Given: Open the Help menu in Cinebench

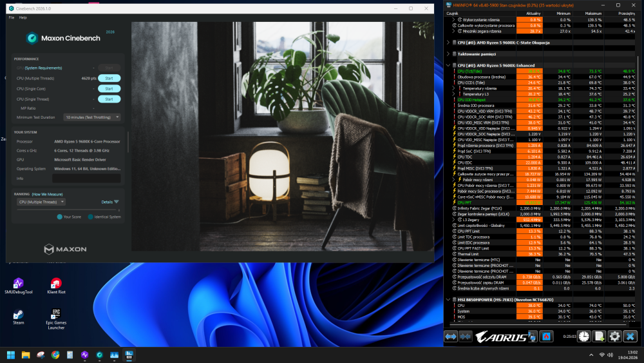Looking at the screenshot, I should [23, 17].
